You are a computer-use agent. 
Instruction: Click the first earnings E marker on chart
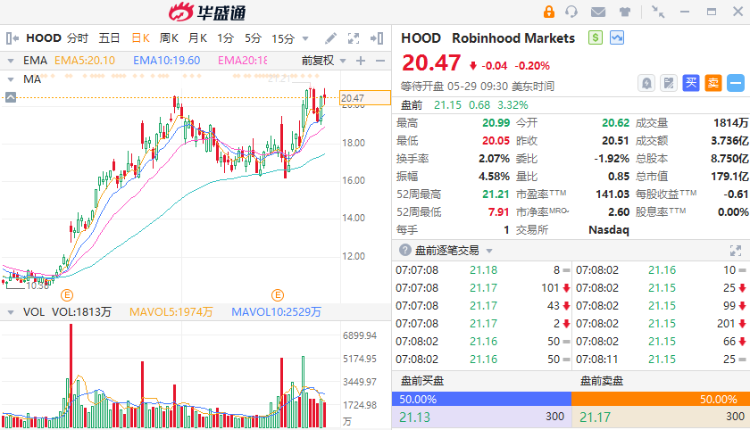point(67,295)
